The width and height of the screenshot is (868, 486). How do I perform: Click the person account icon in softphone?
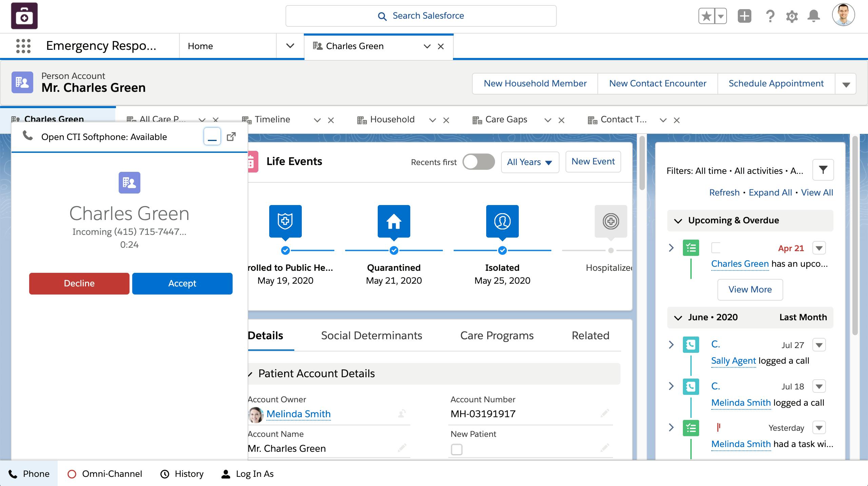130,183
